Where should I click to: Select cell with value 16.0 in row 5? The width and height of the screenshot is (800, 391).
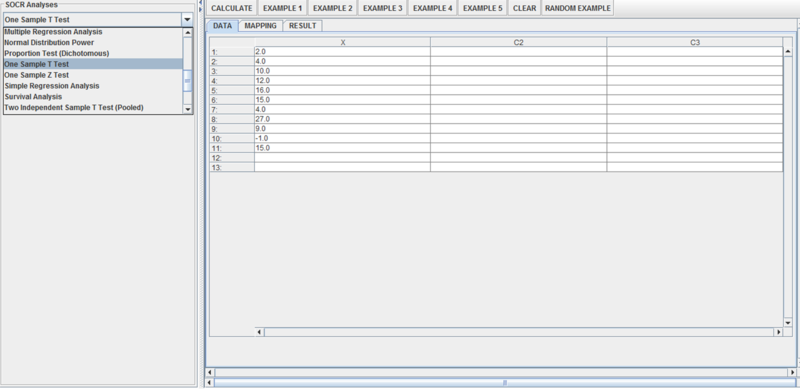point(343,90)
